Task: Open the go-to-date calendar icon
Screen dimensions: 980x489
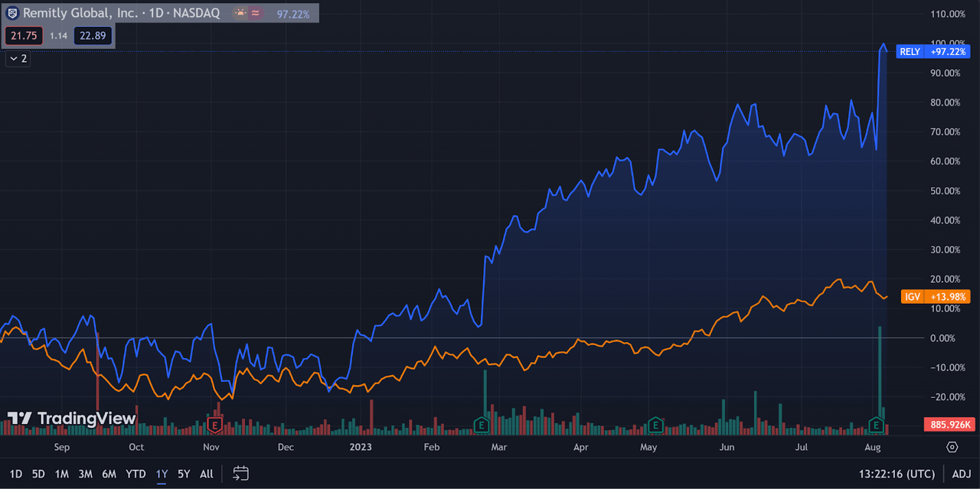Action: (x=240, y=474)
